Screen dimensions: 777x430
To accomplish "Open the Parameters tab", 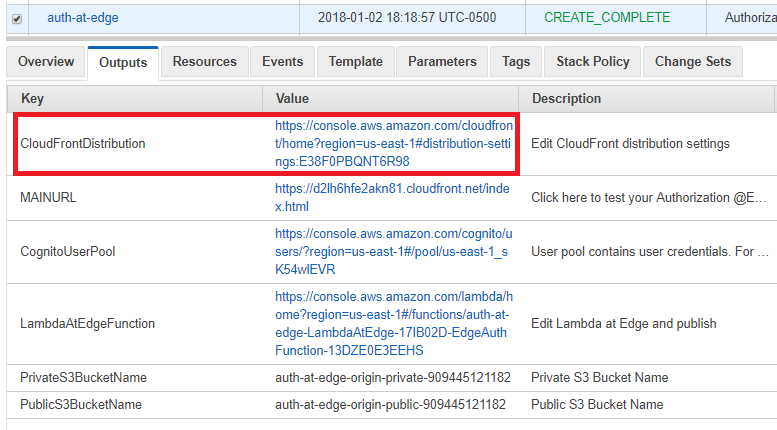I will pos(442,61).
